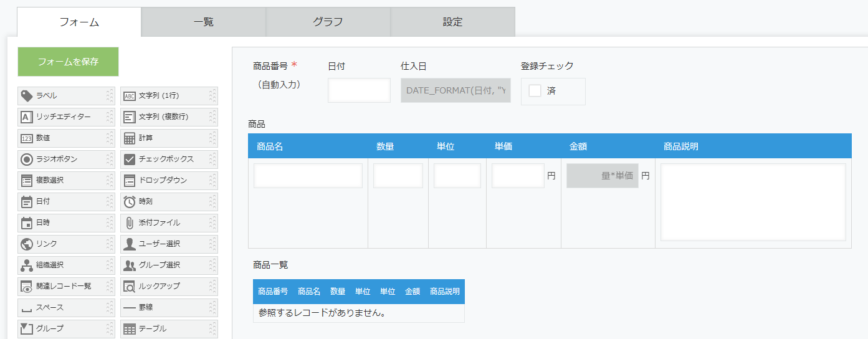Viewport: 868px width, 339px height.
Task: Select the 計算 calculator icon
Action: click(x=130, y=138)
